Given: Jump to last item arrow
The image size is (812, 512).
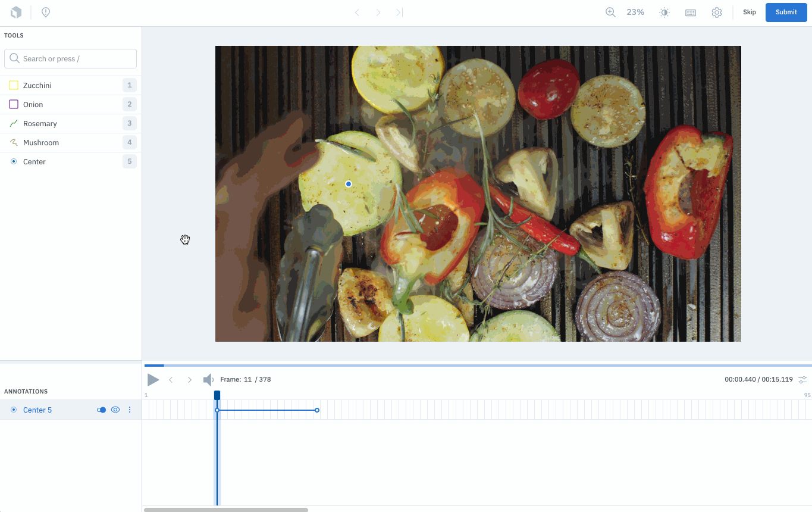Looking at the screenshot, I should click(x=399, y=12).
